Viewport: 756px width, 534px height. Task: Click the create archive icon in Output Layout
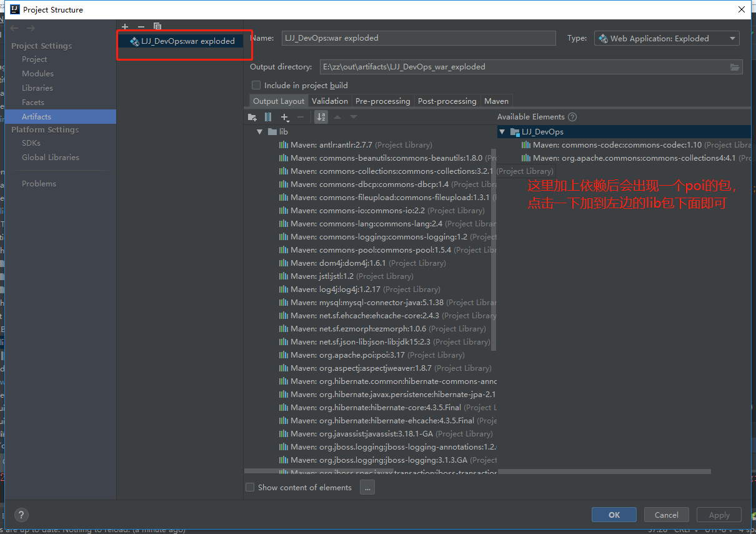pos(267,117)
